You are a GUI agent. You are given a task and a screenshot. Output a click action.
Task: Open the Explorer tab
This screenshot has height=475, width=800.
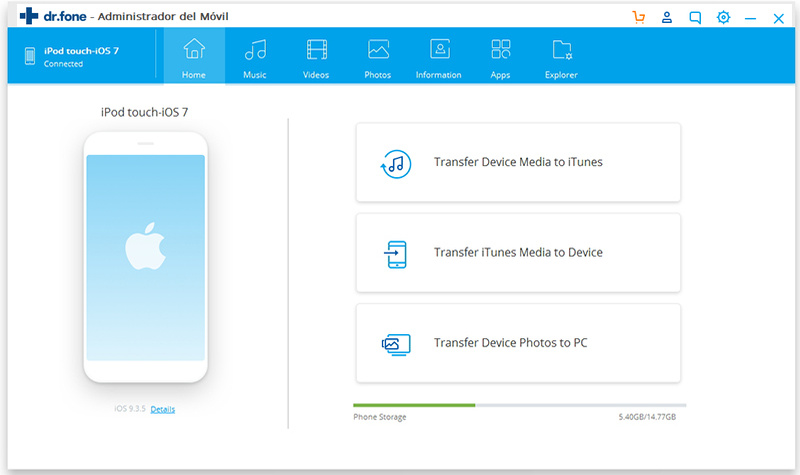point(561,59)
